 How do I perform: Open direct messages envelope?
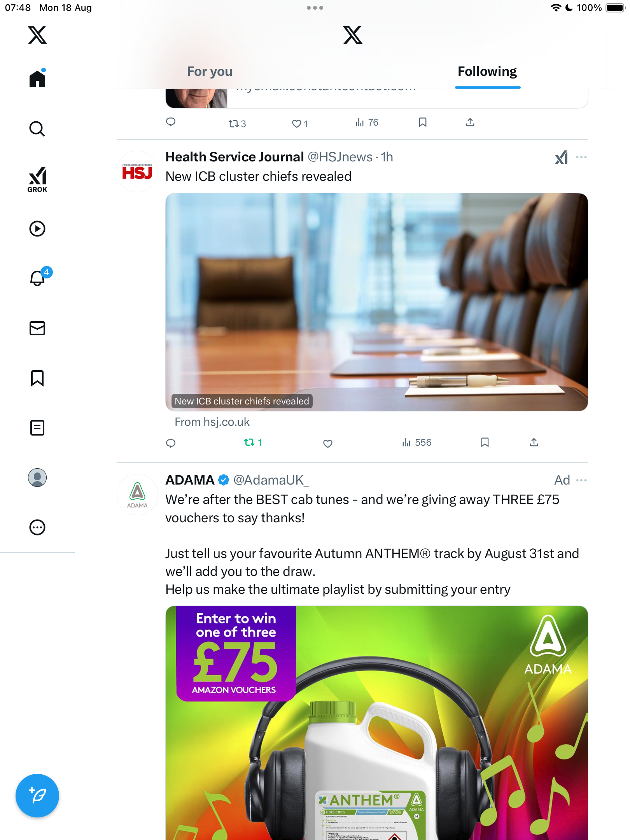(37, 328)
